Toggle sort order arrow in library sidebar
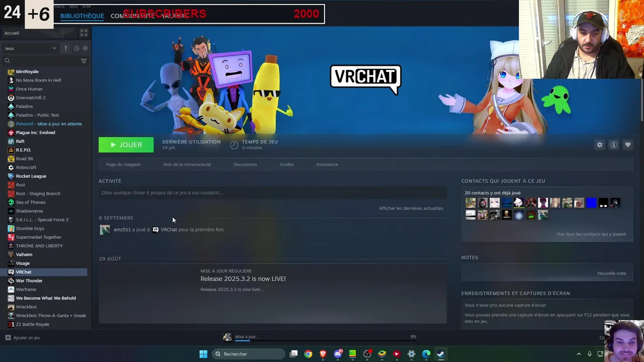The width and height of the screenshot is (644, 362). pos(65,48)
